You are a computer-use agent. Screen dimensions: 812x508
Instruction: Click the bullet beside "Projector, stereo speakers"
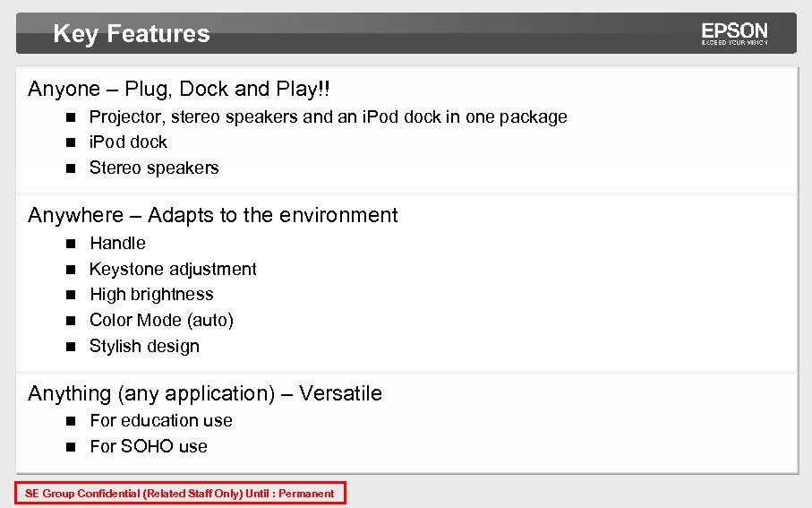(71, 117)
